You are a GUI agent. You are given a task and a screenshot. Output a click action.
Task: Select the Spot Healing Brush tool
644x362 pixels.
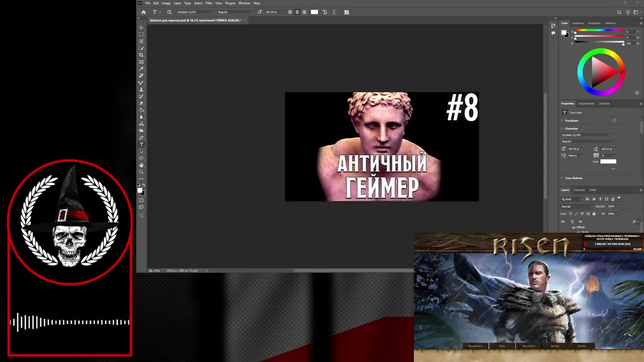point(141,75)
